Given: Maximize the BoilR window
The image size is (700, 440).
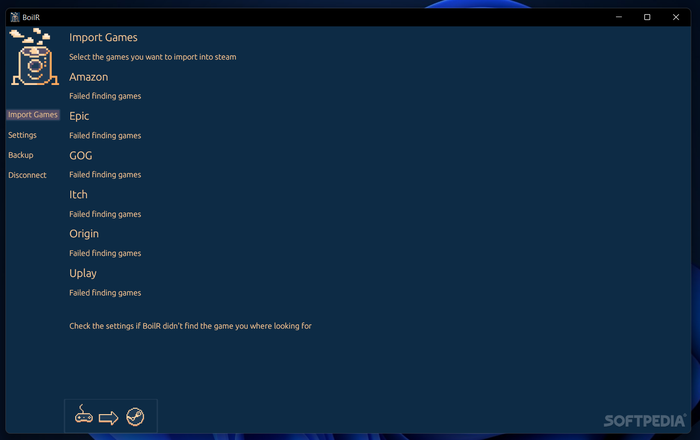Looking at the screenshot, I should coord(647,17).
